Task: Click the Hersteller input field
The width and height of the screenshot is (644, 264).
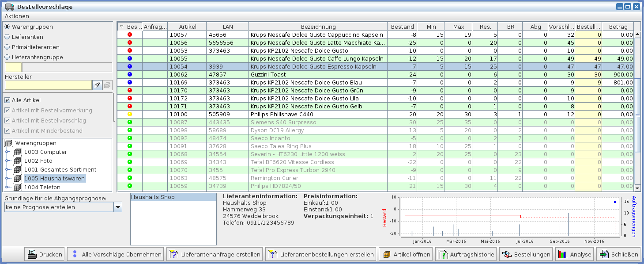Action: pyautogui.click(x=48, y=85)
